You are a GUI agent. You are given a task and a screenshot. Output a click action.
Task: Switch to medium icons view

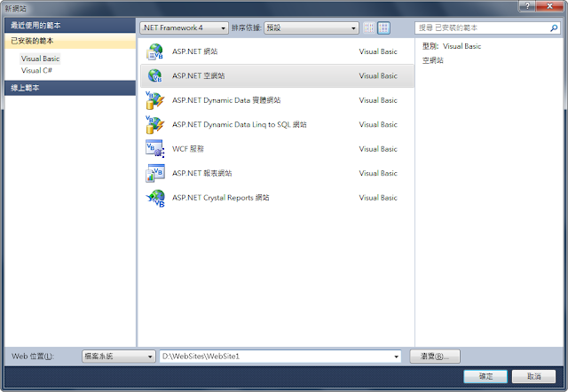[383, 27]
